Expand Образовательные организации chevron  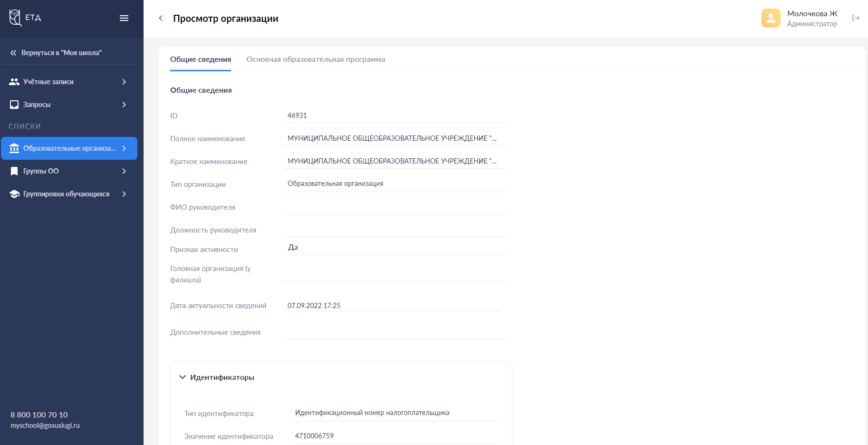pyautogui.click(x=124, y=148)
